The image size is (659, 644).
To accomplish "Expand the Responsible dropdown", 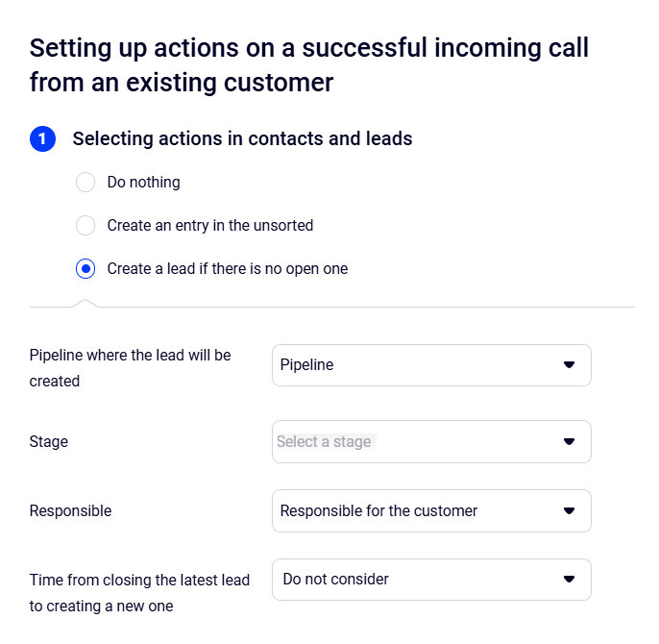I will (x=430, y=511).
